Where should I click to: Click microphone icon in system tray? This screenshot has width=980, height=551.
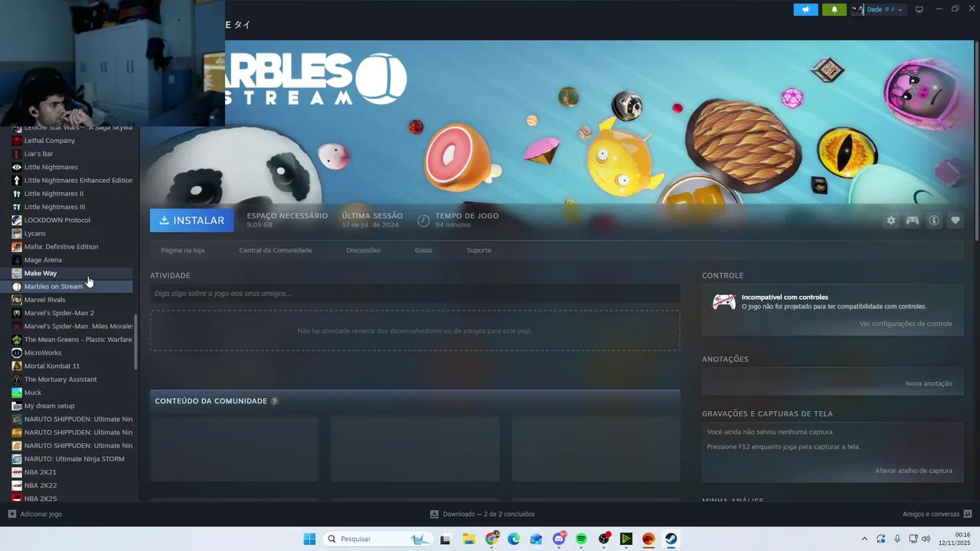[897, 539]
